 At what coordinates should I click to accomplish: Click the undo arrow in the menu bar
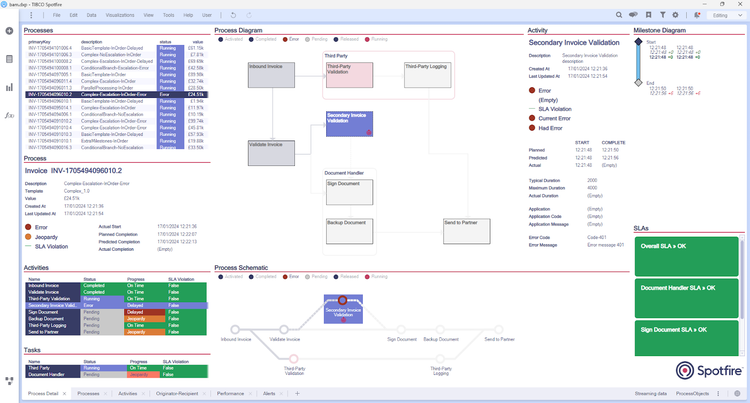[233, 15]
